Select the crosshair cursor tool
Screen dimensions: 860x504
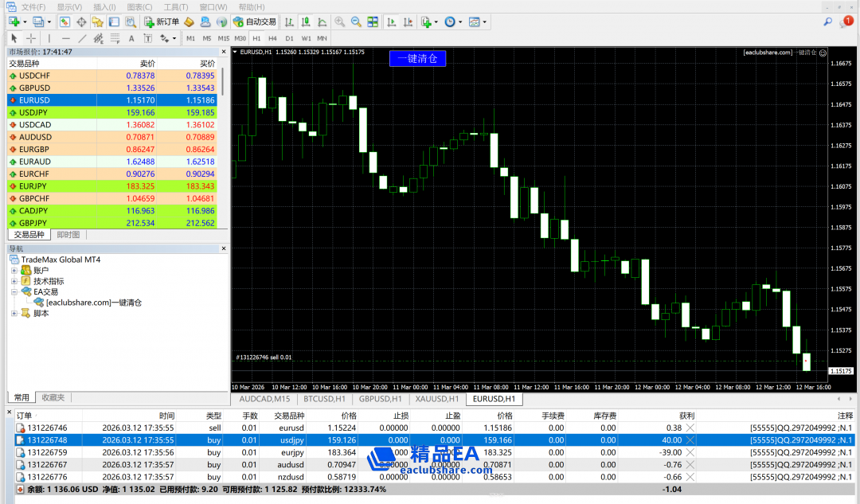click(31, 37)
